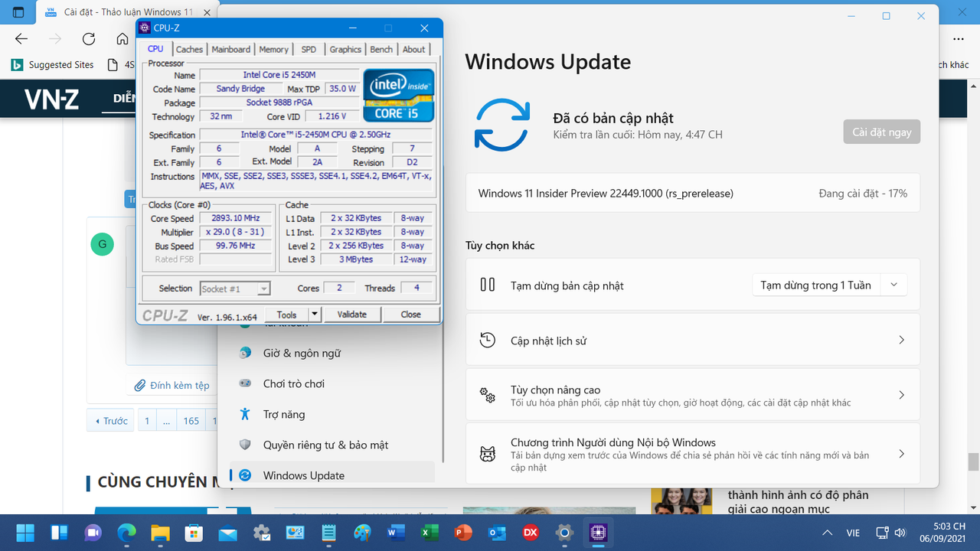
Task: Open the Widgets taskbar icon
Action: 59,533
